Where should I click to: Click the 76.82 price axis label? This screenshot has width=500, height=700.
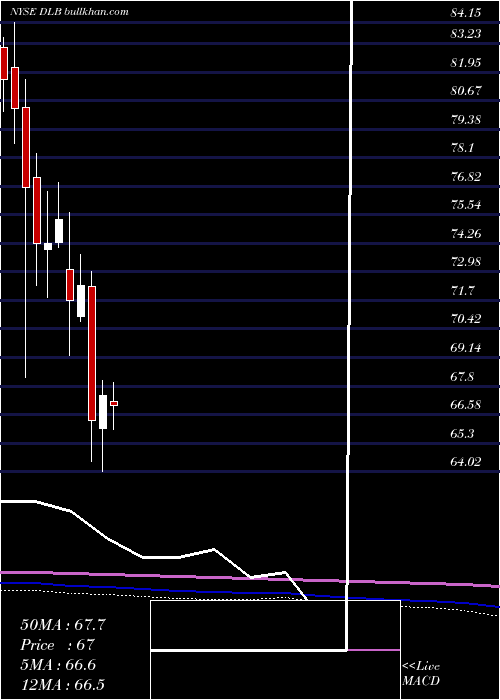466,176
